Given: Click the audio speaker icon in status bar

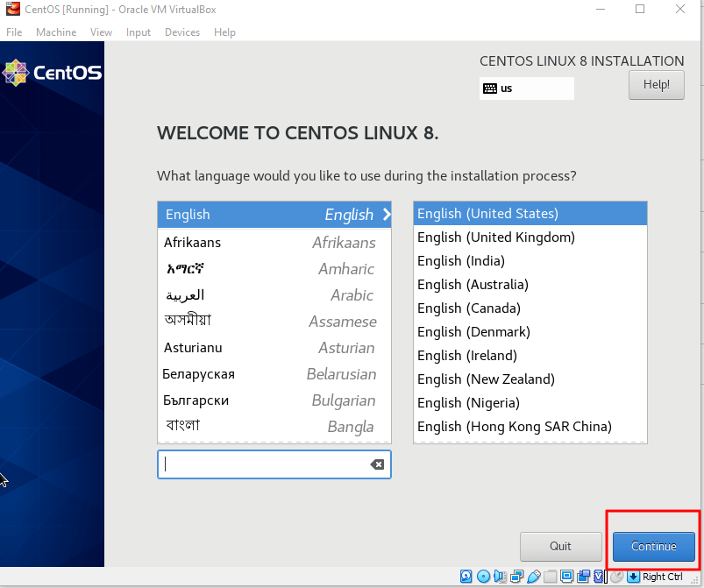Looking at the screenshot, I should (x=500, y=577).
